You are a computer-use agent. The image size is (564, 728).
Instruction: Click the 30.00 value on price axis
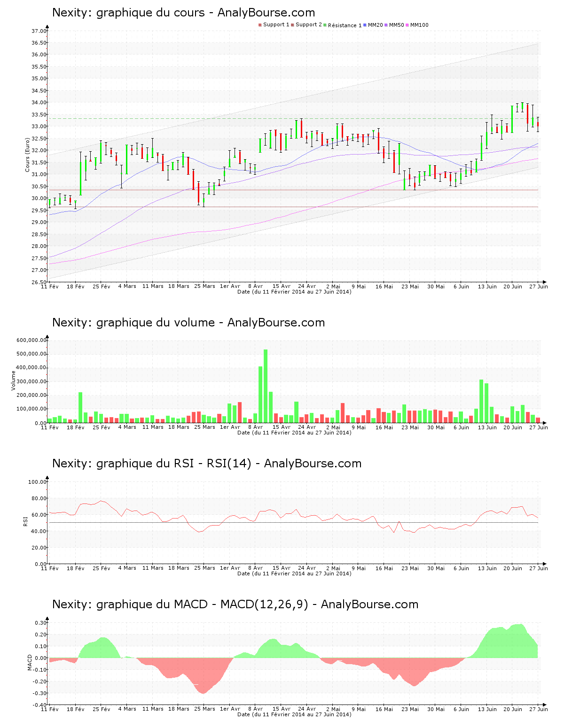pyautogui.click(x=39, y=198)
